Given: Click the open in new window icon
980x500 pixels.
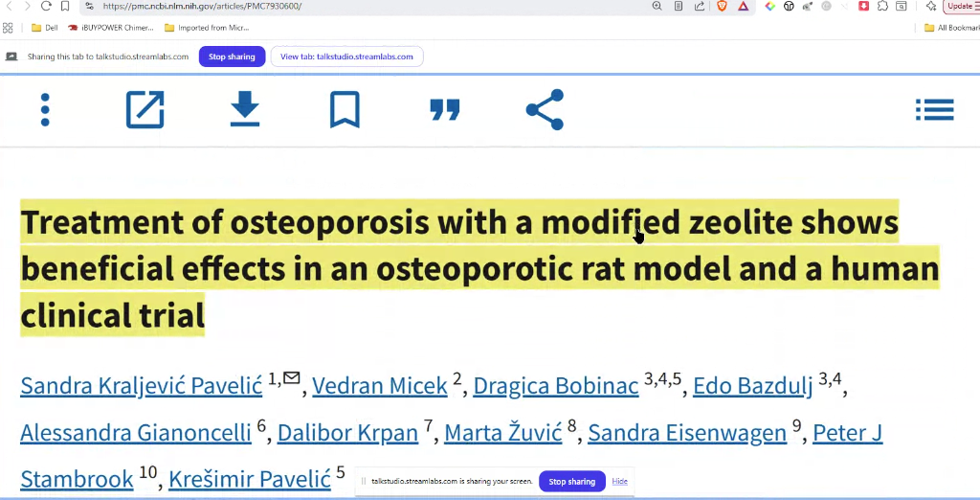Looking at the screenshot, I should tap(145, 110).
